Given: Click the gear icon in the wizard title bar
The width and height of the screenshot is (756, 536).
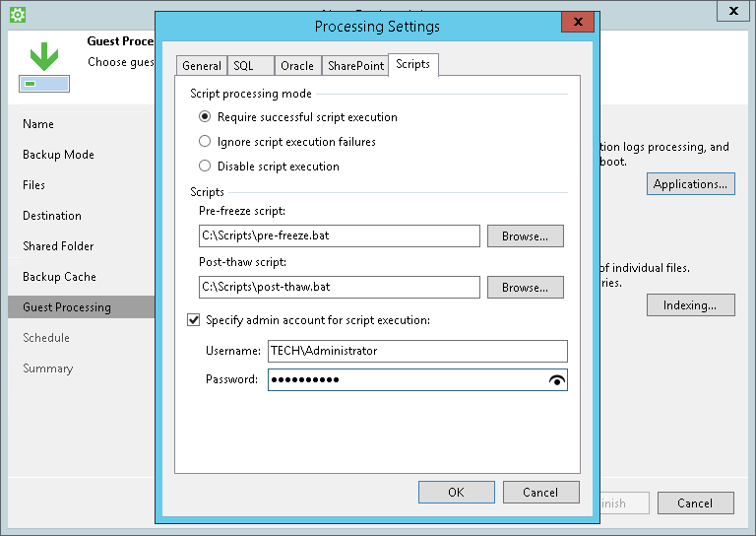Looking at the screenshot, I should 18,15.
